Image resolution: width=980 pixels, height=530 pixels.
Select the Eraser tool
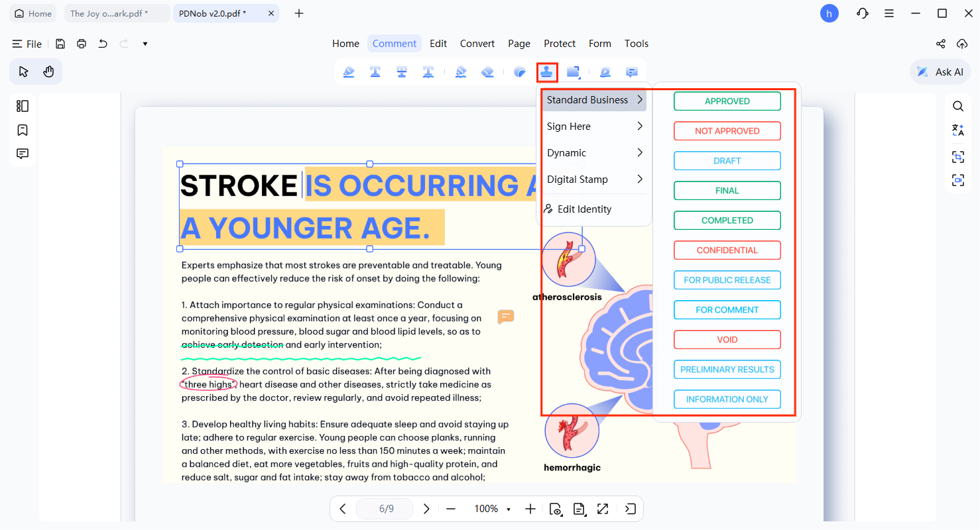488,72
